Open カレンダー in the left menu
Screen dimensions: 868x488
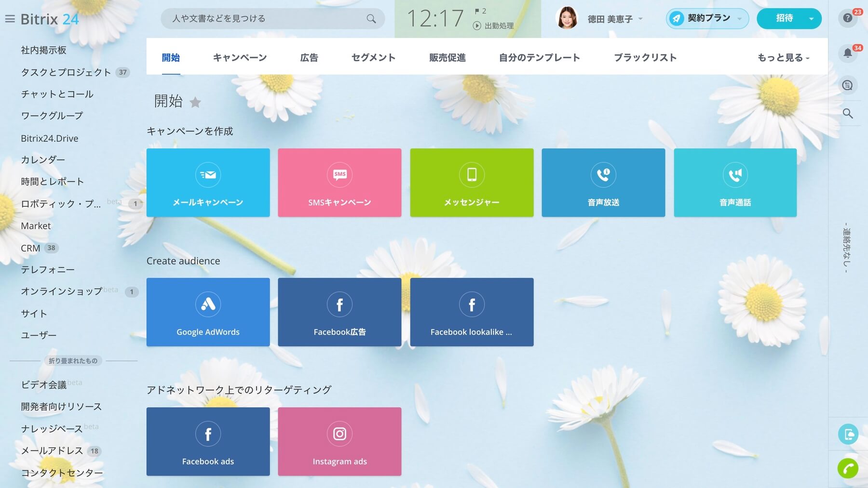42,160
